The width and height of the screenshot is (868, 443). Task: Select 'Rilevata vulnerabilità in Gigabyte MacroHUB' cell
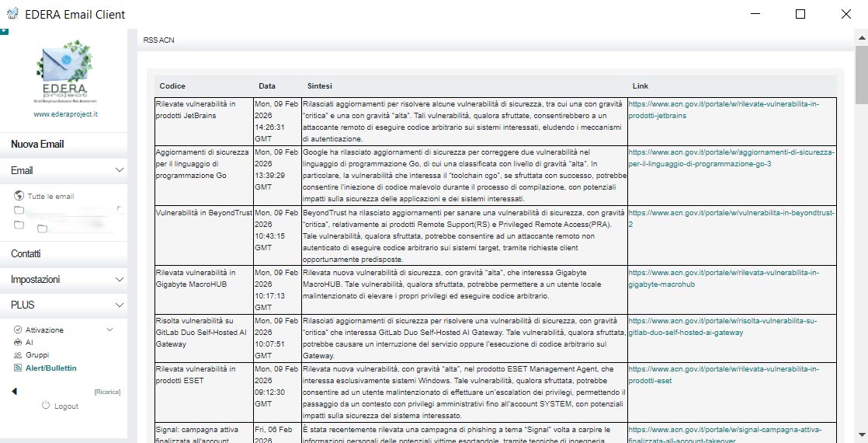click(x=204, y=290)
